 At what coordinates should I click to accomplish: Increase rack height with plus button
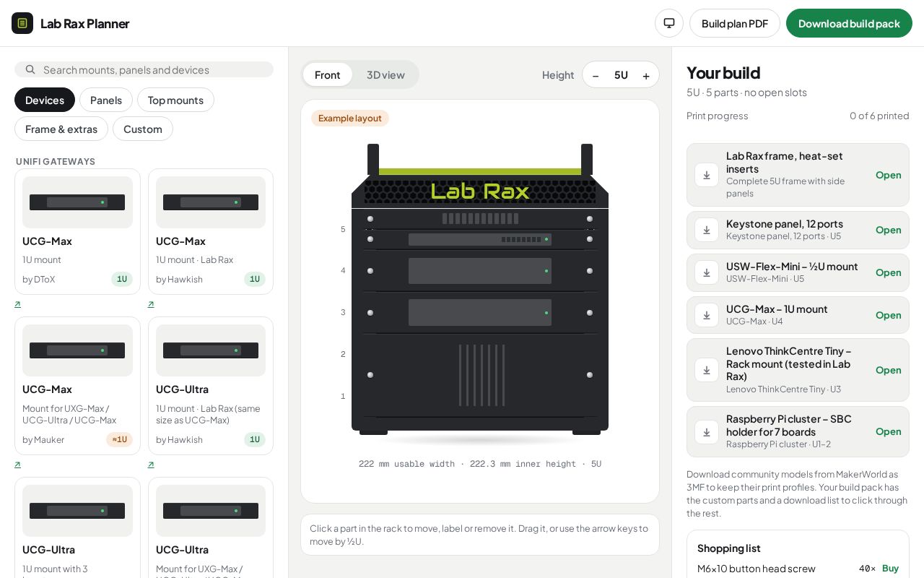(x=646, y=75)
